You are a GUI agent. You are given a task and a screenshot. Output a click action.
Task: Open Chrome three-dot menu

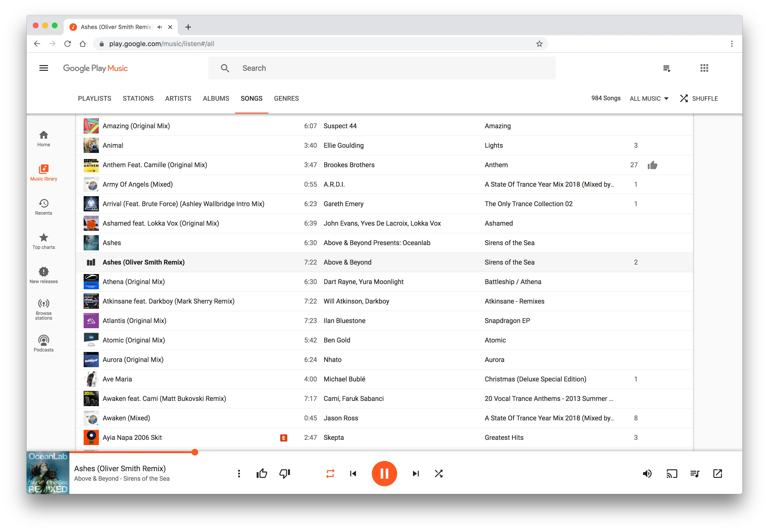[x=732, y=44]
